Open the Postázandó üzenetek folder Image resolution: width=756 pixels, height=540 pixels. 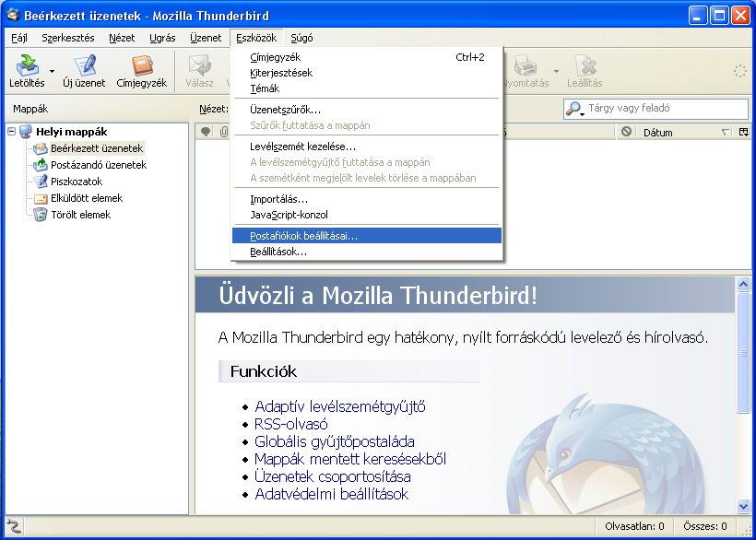click(99, 165)
